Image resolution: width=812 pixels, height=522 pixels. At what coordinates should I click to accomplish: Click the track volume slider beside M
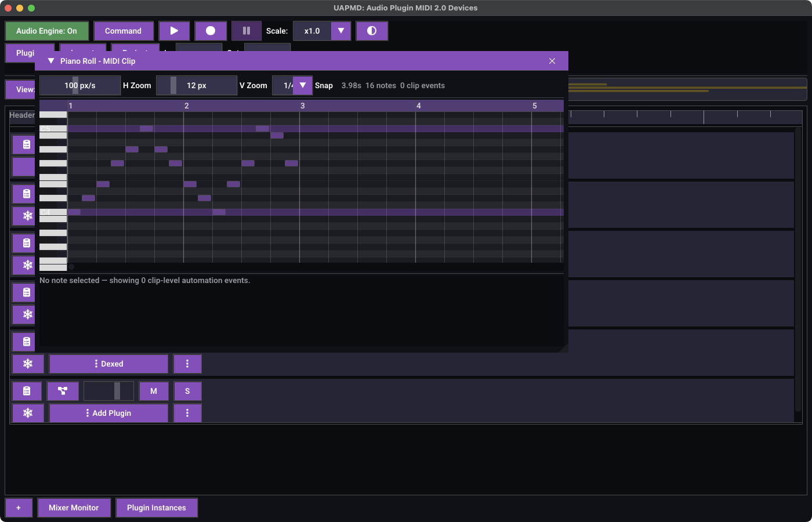pos(108,391)
